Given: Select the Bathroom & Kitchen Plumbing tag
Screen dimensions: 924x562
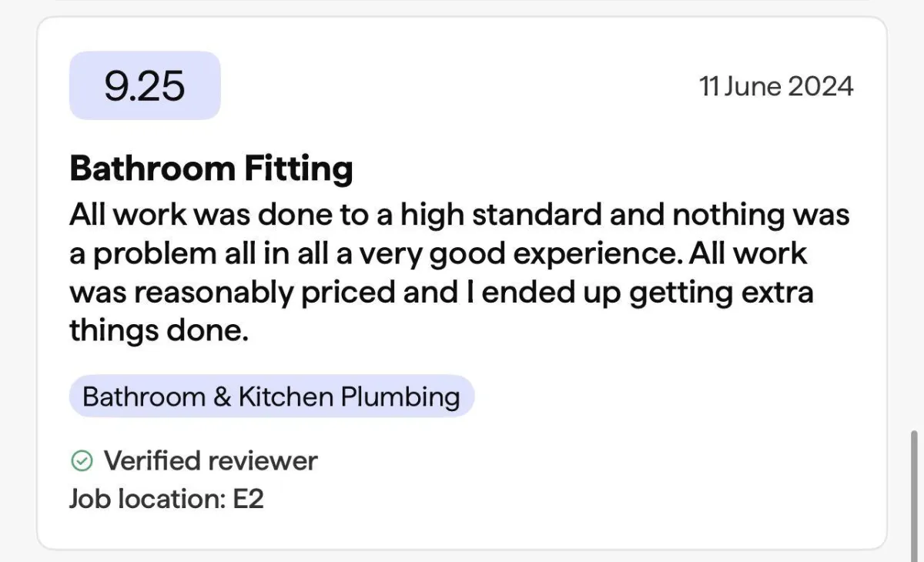Looking at the screenshot, I should (271, 396).
